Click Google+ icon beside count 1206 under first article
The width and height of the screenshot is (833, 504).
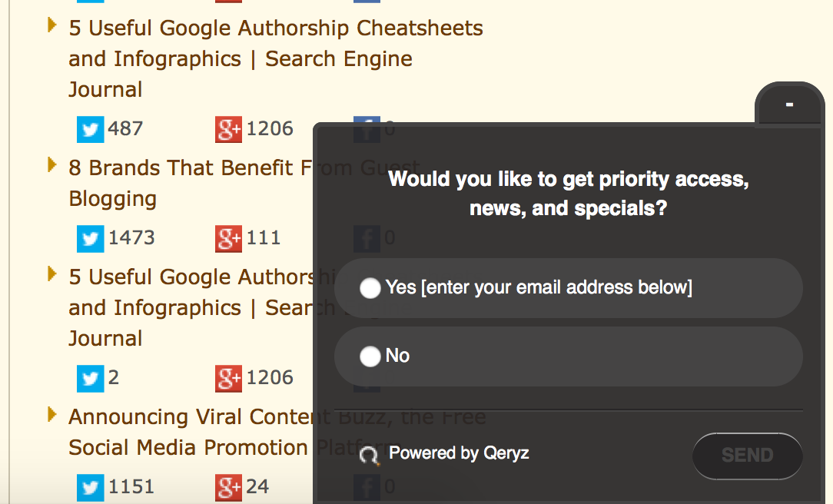(228, 129)
